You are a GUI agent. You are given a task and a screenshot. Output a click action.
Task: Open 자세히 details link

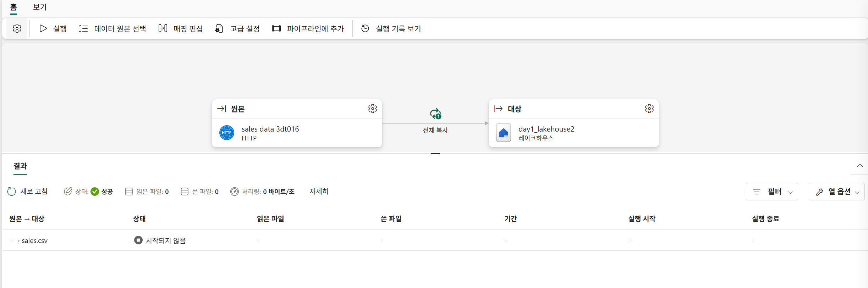[319, 192]
